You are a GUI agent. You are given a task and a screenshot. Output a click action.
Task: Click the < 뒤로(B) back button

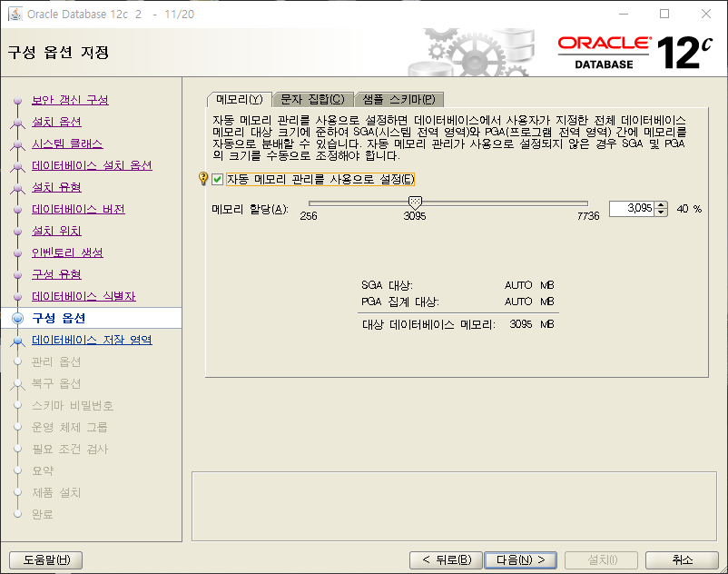pos(447,560)
